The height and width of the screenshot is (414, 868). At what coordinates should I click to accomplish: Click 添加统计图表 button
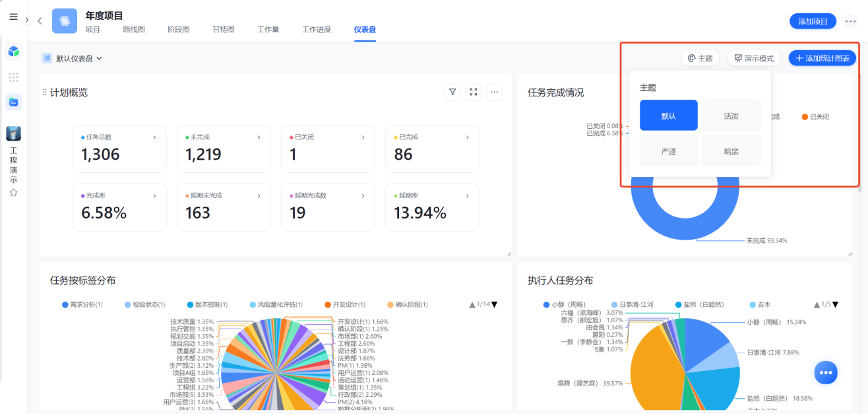click(822, 58)
